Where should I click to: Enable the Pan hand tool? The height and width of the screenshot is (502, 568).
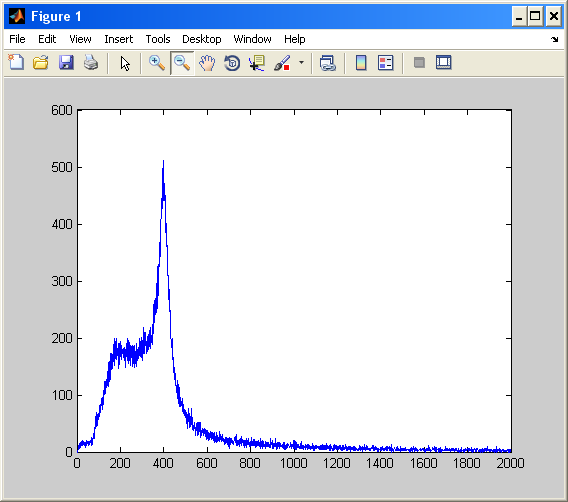tap(207, 63)
